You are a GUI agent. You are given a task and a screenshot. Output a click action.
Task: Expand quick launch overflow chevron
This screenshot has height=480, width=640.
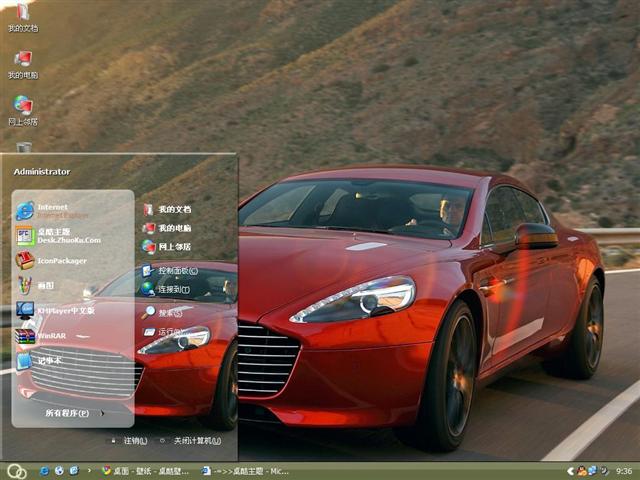pos(89,471)
